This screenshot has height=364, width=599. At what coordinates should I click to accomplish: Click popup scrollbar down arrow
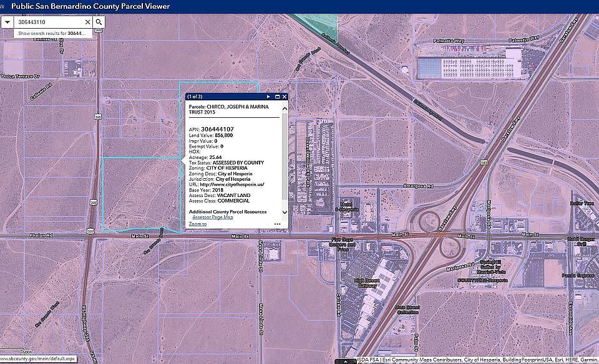[x=285, y=212]
